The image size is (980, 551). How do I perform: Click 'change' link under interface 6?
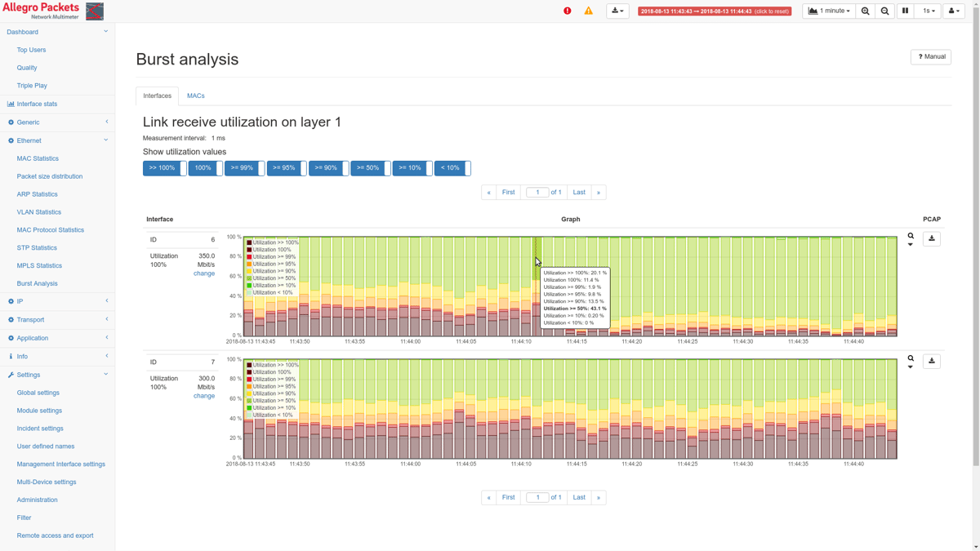(x=204, y=273)
